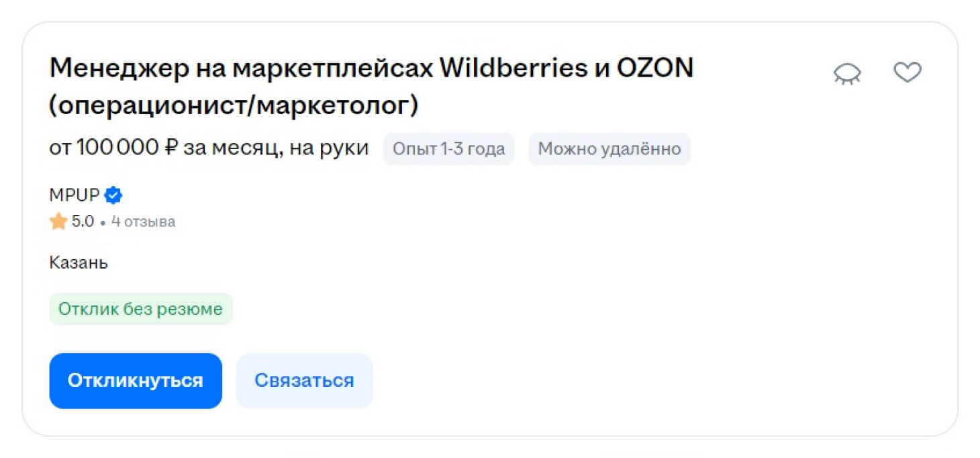980x458 pixels.
Task: Click the Откликнуться button
Action: pos(136,381)
